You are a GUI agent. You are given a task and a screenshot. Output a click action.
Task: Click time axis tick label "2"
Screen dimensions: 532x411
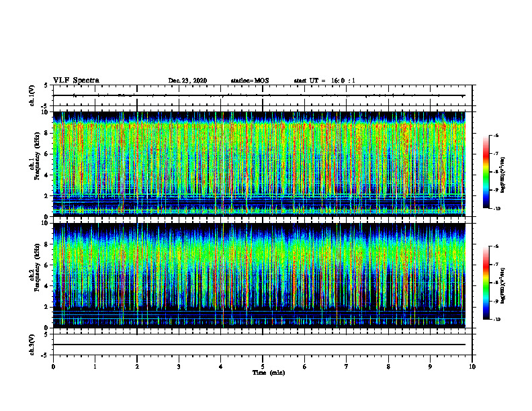tap(137, 367)
